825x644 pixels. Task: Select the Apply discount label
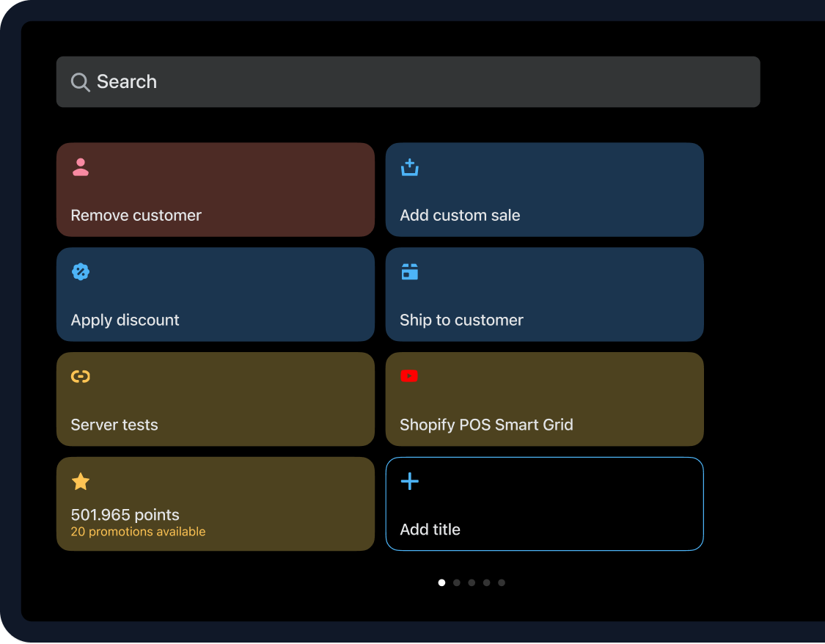(125, 320)
